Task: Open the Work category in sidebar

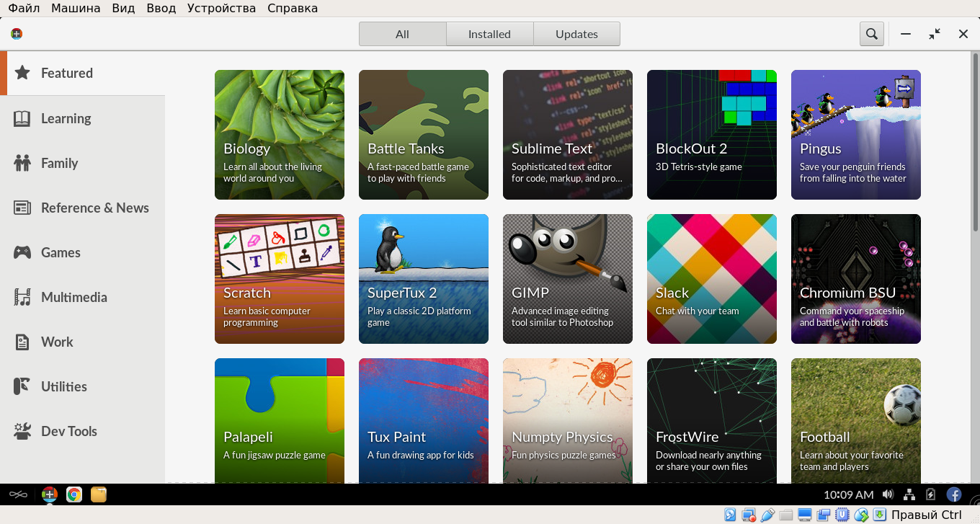Action: click(x=82, y=342)
